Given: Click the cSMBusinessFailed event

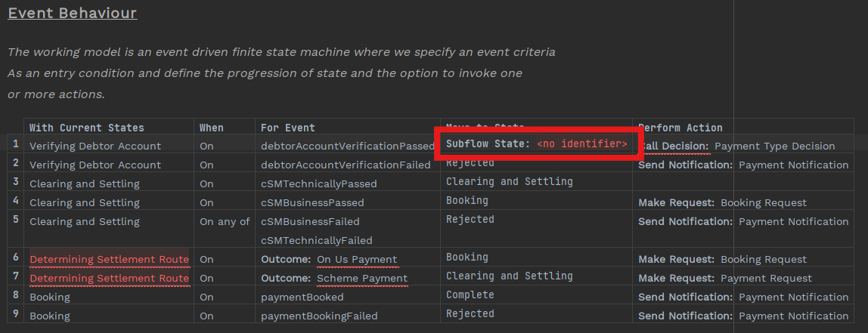Looking at the screenshot, I should pos(310,221).
